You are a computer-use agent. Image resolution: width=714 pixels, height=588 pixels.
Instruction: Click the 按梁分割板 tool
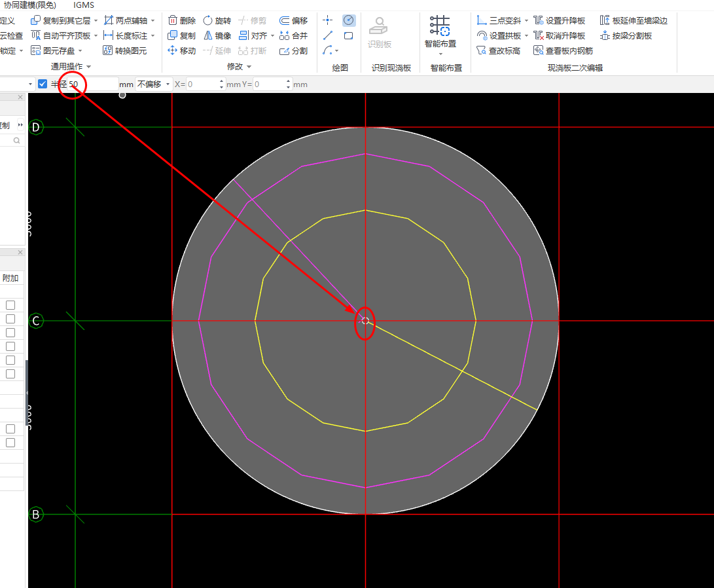coord(626,35)
